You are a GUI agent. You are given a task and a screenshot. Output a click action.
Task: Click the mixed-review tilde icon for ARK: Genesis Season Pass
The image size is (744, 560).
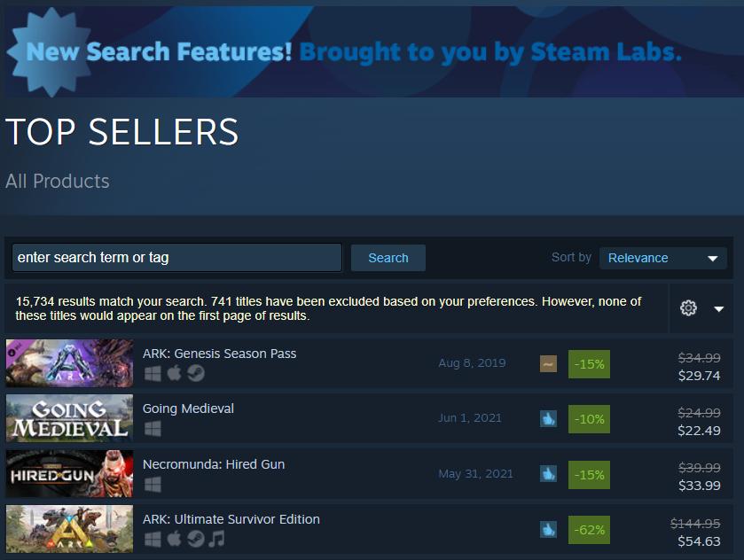tap(548, 363)
